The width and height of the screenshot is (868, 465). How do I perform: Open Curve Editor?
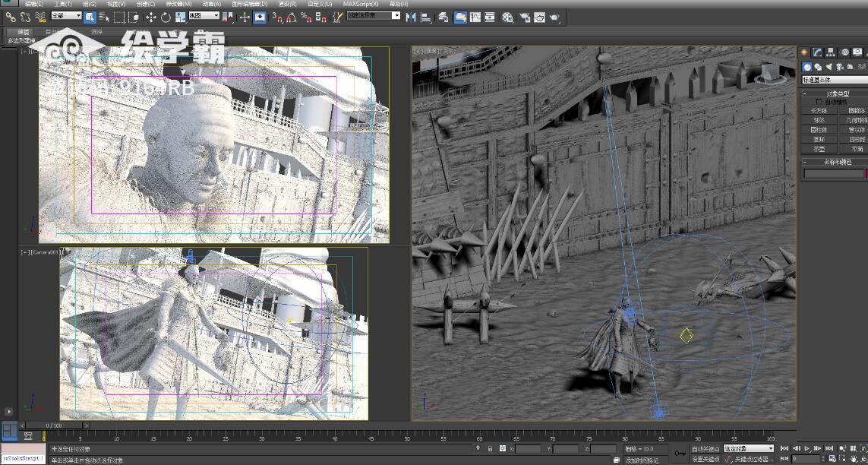(x=475, y=17)
